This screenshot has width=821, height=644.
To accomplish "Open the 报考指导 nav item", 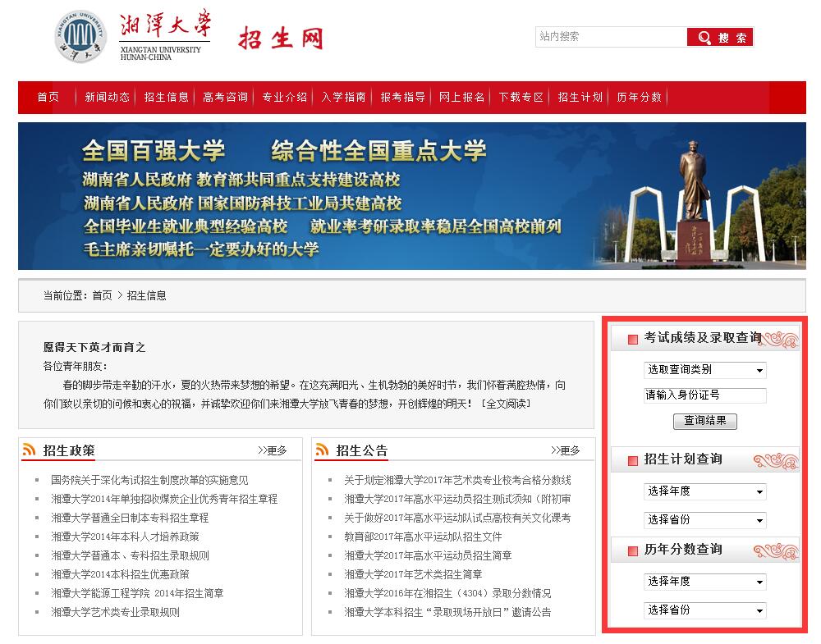I will pos(402,97).
